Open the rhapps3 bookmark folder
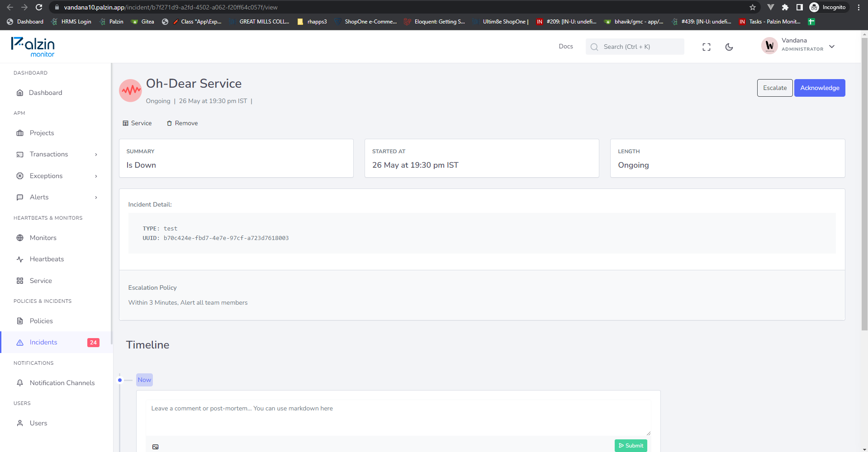The width and height of the screenshot is (868, 452). (312, 22)
